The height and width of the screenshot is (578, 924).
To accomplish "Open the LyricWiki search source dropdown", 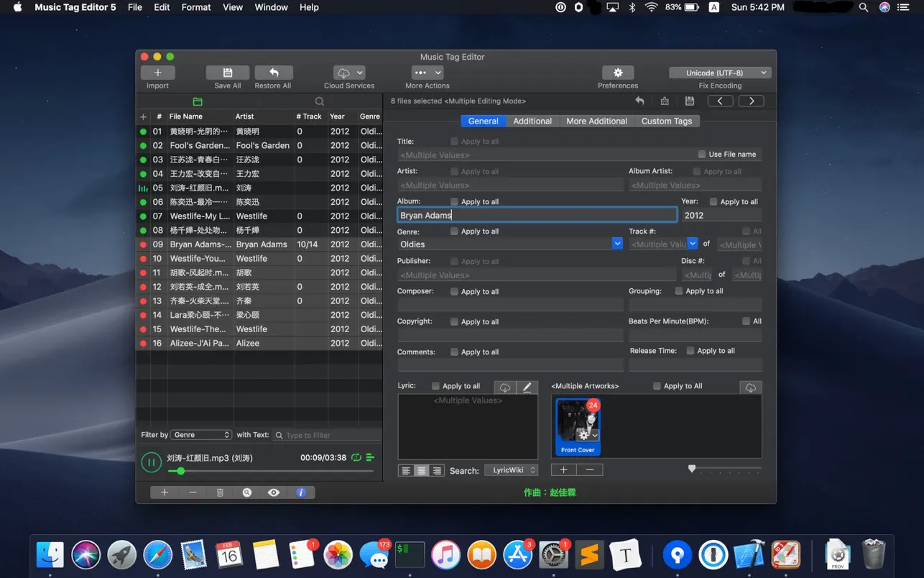I will coord(512,470).
